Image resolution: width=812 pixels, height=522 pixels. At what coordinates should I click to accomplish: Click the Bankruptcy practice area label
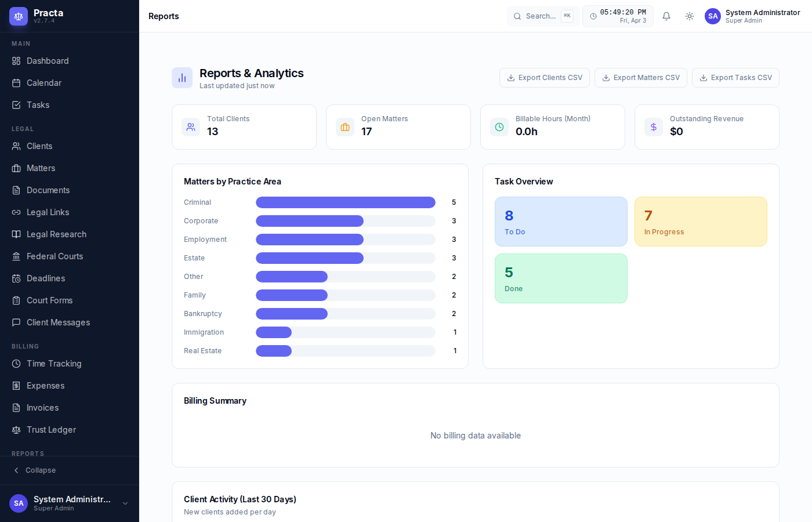point(203,314)
